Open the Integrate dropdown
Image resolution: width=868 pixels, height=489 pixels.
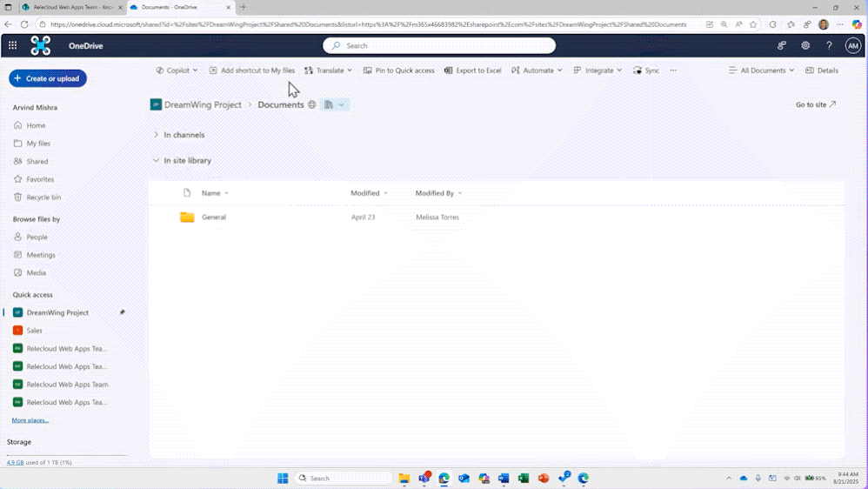[x=598, y=70]
